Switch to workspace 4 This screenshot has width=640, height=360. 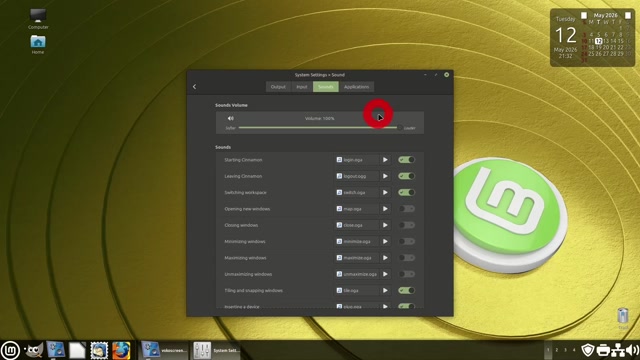[574, 350]
